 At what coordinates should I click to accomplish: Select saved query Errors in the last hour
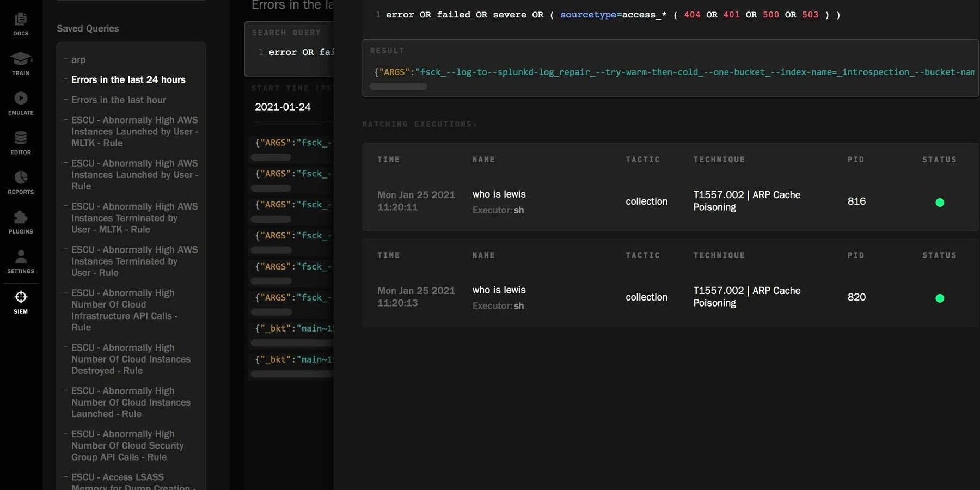(119, 100)
